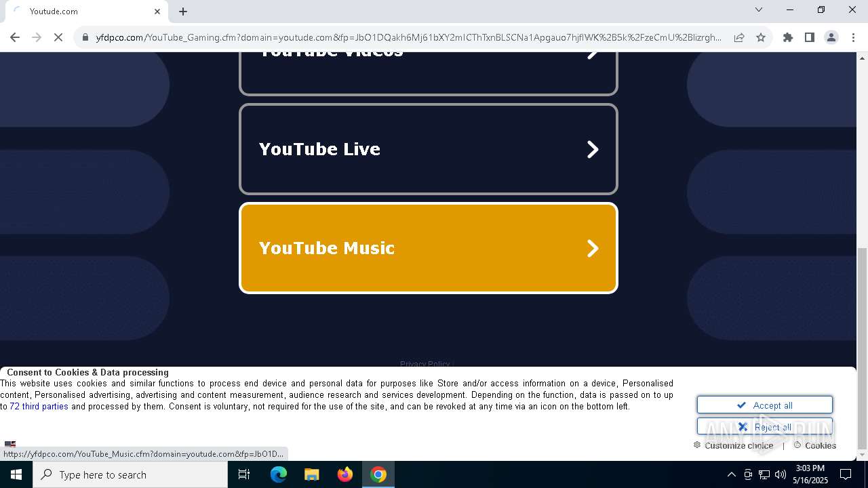Click the scrollbar down arrow
This screenshot has height=488, width=868.
coord(862,455)
